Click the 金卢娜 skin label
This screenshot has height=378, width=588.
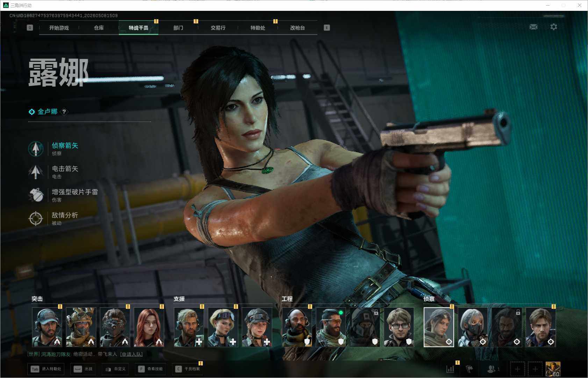click(48, 112)
